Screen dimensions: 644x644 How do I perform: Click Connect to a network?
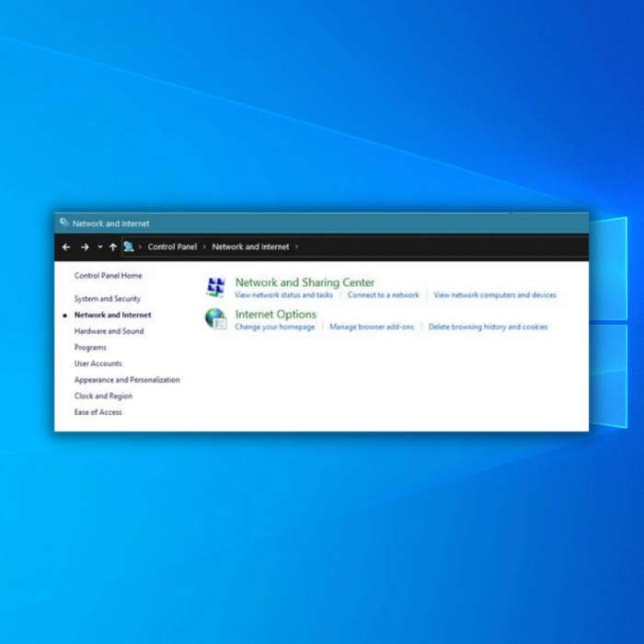pos(384,295)
